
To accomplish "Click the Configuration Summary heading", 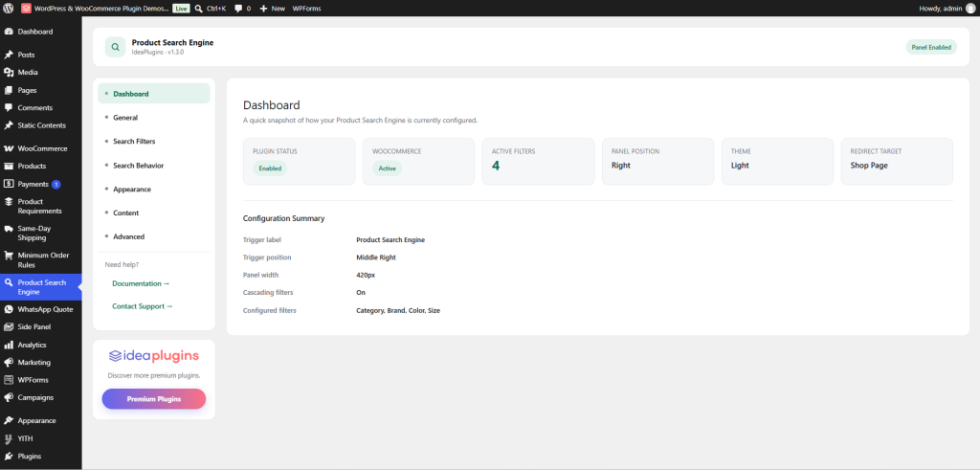I will [283, 219].
